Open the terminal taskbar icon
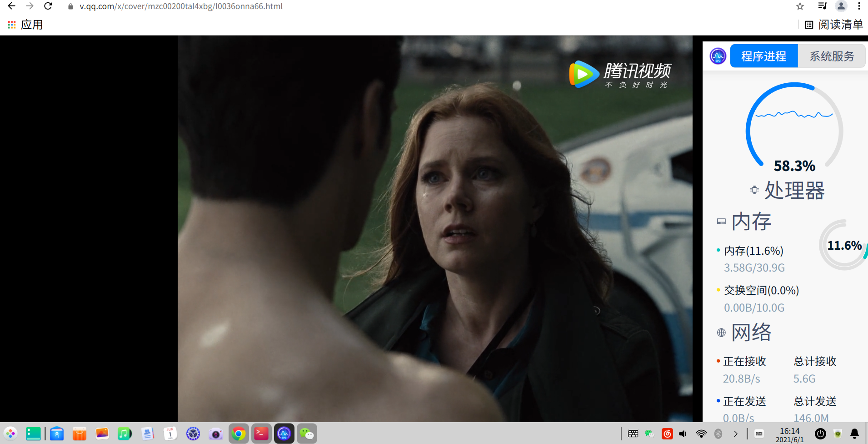Screen dimensions: 868x444 tap(261, 434)
